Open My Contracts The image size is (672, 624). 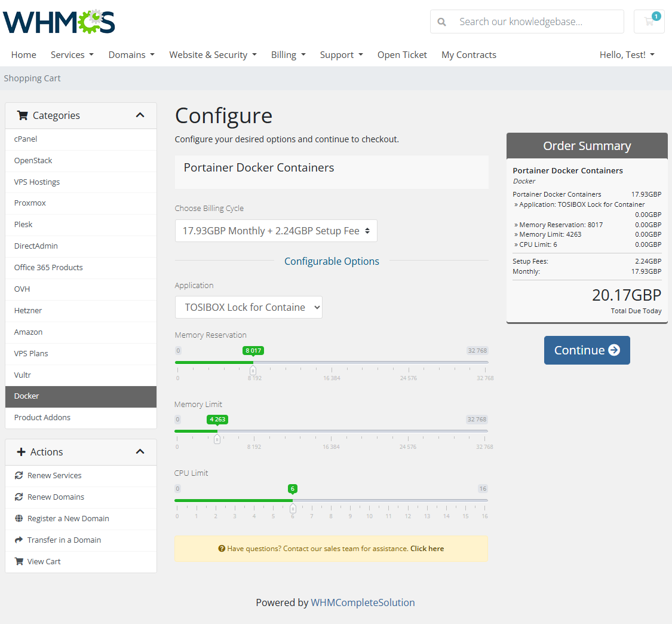click(x=469, y=55)
